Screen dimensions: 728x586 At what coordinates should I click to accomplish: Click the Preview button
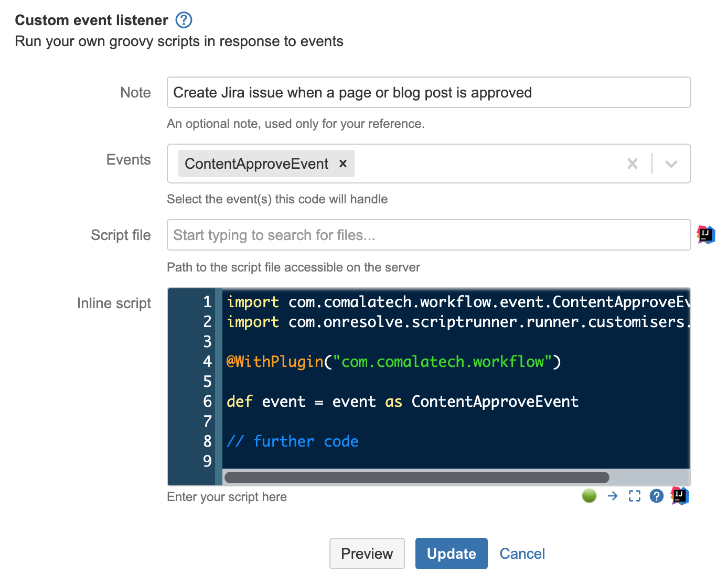(x=367, y=554)
